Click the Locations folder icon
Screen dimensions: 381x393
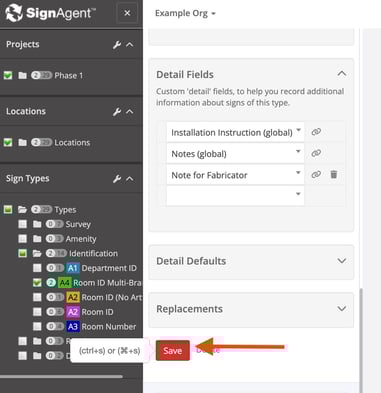click(22, 143)
